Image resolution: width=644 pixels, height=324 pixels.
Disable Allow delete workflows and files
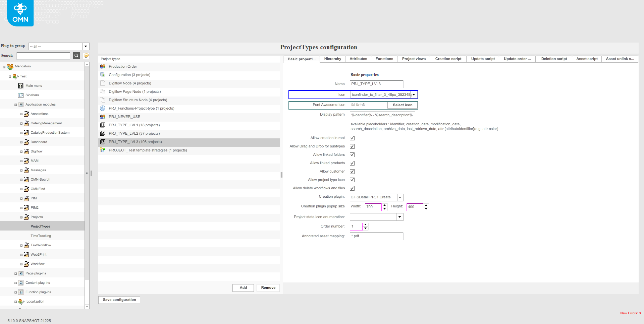[x=352, y=188]
